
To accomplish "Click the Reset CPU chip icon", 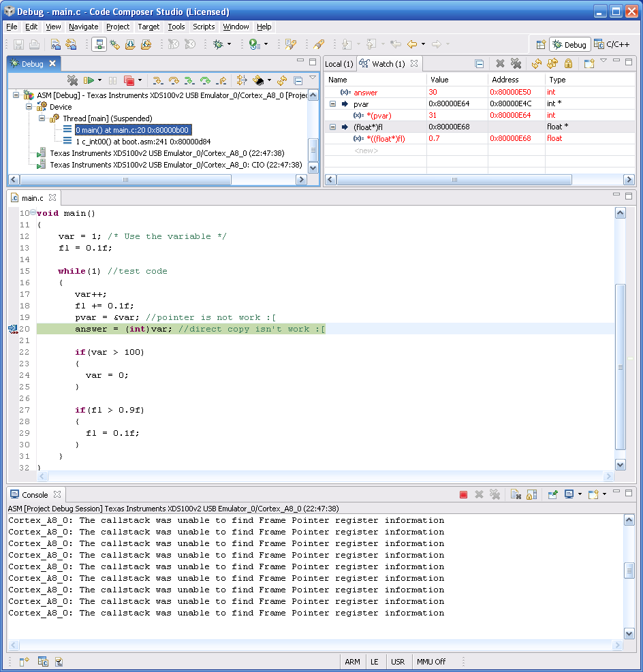I will click(258, 80).
